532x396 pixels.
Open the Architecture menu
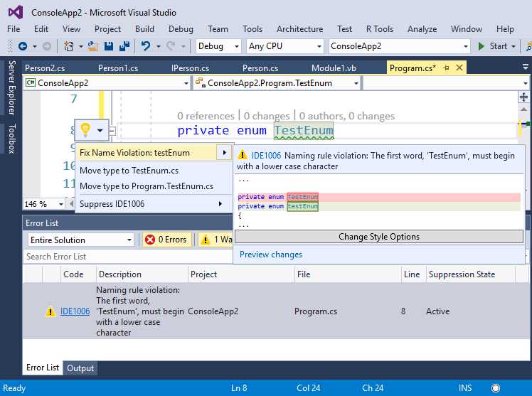(300, 29)
